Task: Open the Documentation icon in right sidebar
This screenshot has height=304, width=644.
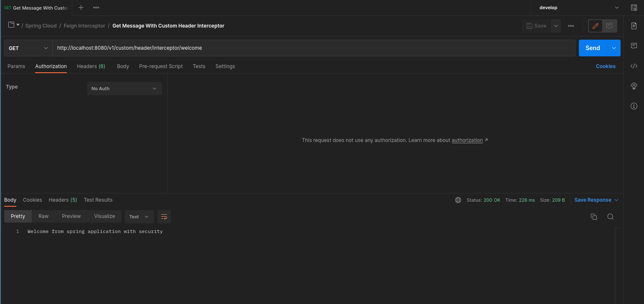Action: coord(634,26)
